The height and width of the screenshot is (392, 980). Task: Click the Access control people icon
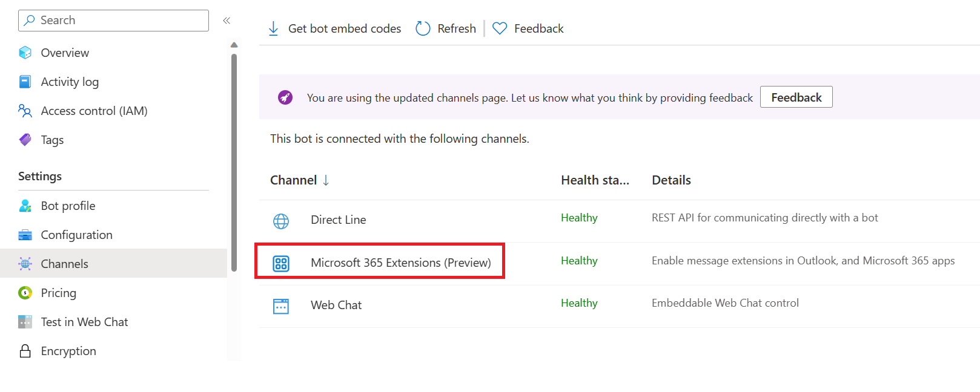25,111
